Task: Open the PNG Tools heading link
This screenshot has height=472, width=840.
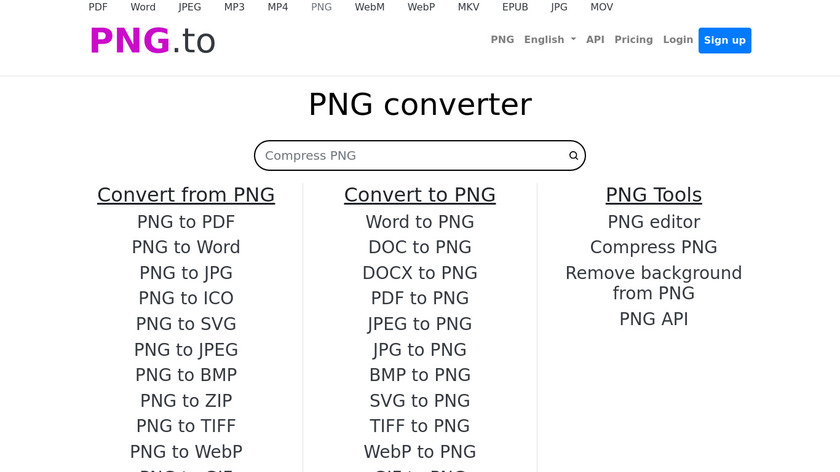Action: 654,195
